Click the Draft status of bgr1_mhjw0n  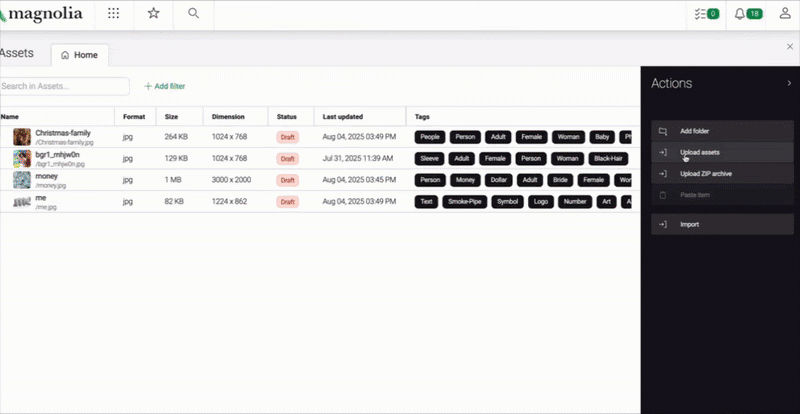(287, 158)
